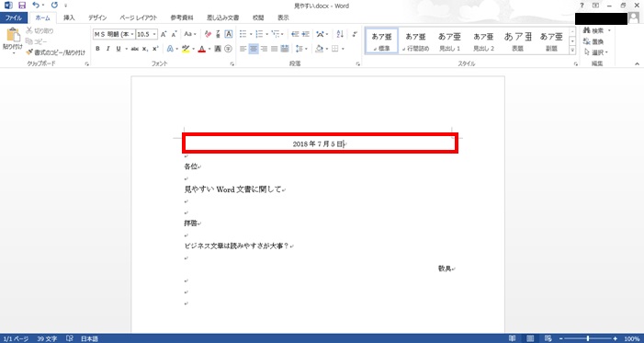Click the format painter (書式のコピー/貼り付け) button
Viewport: 644px width, 343px height.
coord(55,52)
